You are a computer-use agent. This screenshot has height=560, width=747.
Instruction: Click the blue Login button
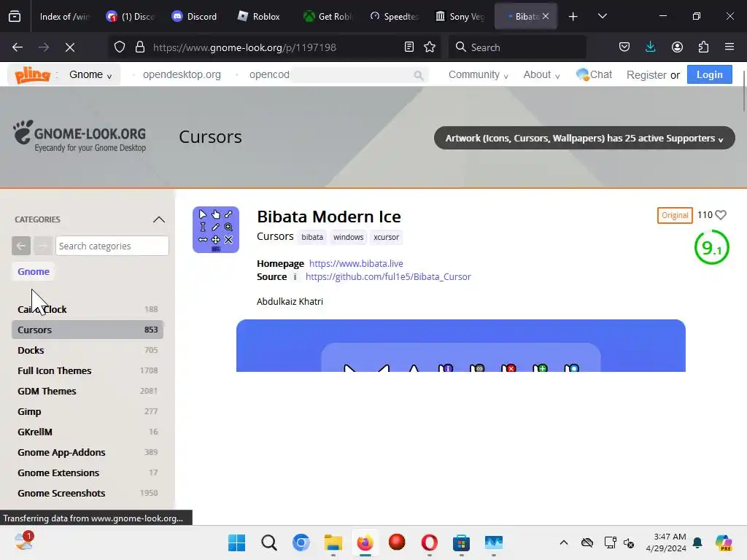tap(709, 75)
